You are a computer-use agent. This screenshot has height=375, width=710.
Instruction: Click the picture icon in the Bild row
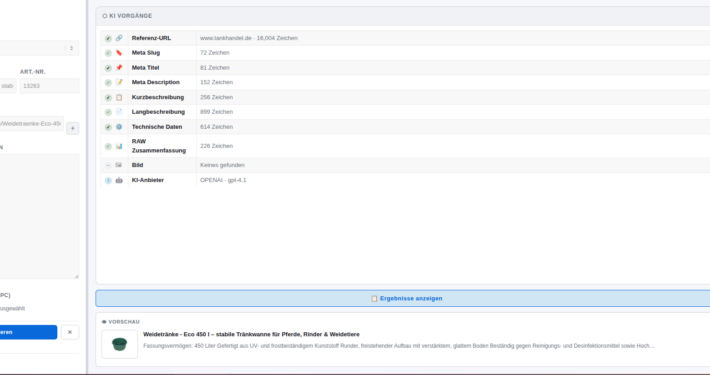119,165
